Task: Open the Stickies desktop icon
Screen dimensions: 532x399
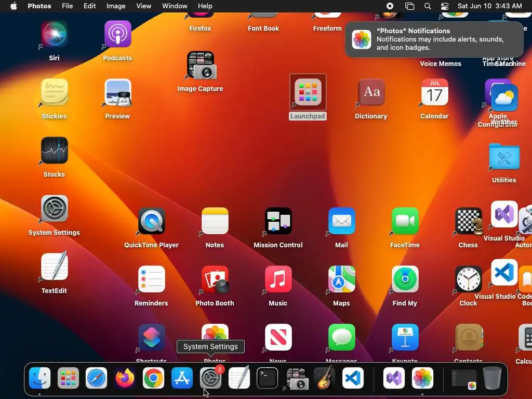Action: [54, 92]
